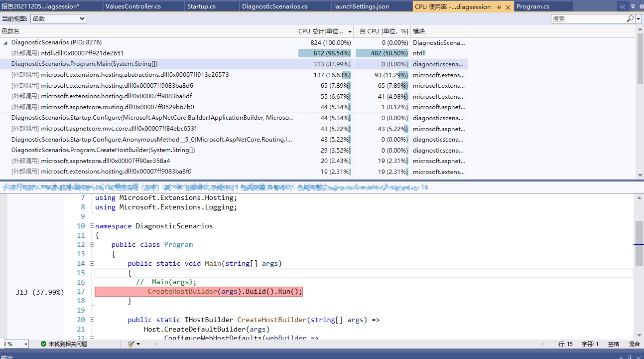
Task: Select the hosting.dll!0x00007ff9083ba8d6 row
Action: coord(234,85)
